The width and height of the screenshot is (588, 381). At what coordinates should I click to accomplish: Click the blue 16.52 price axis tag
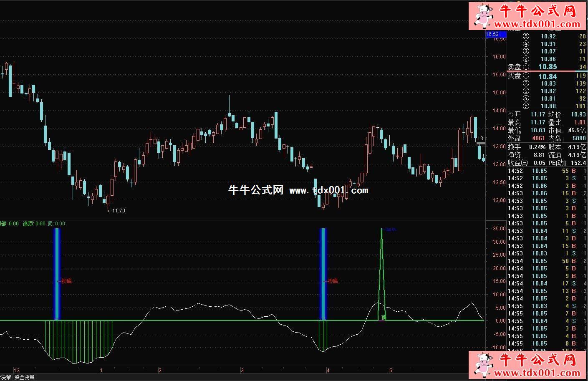tap(493, 34)
